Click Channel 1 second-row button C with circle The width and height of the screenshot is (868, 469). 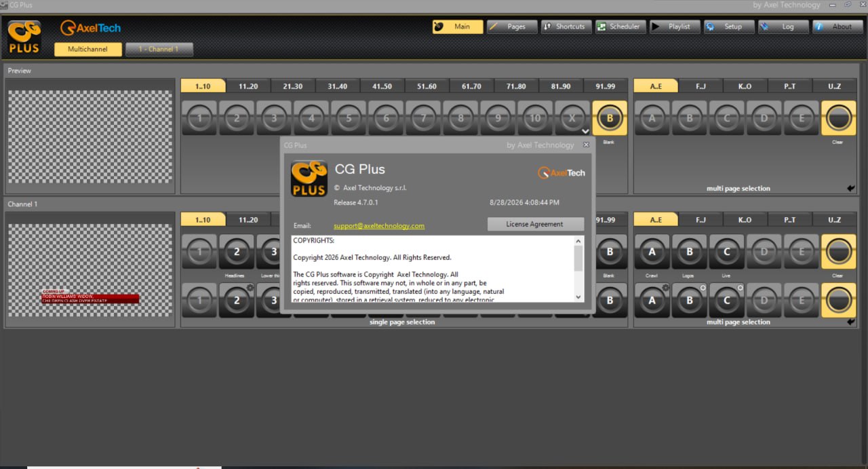[727, 300]
